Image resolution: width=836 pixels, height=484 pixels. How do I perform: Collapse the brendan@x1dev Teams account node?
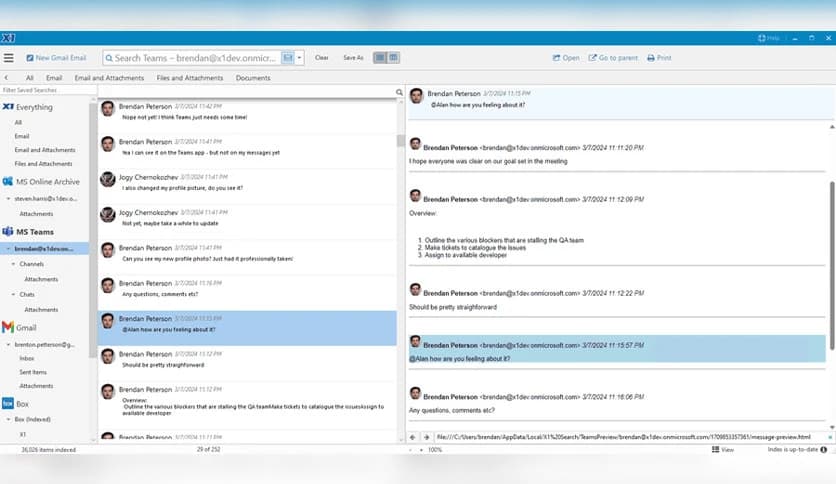[9, 248]
